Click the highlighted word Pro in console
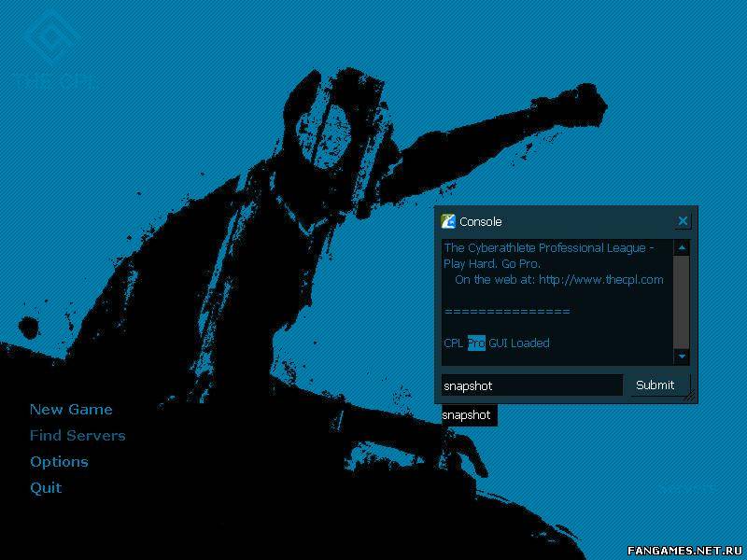 tap(476, 343)
